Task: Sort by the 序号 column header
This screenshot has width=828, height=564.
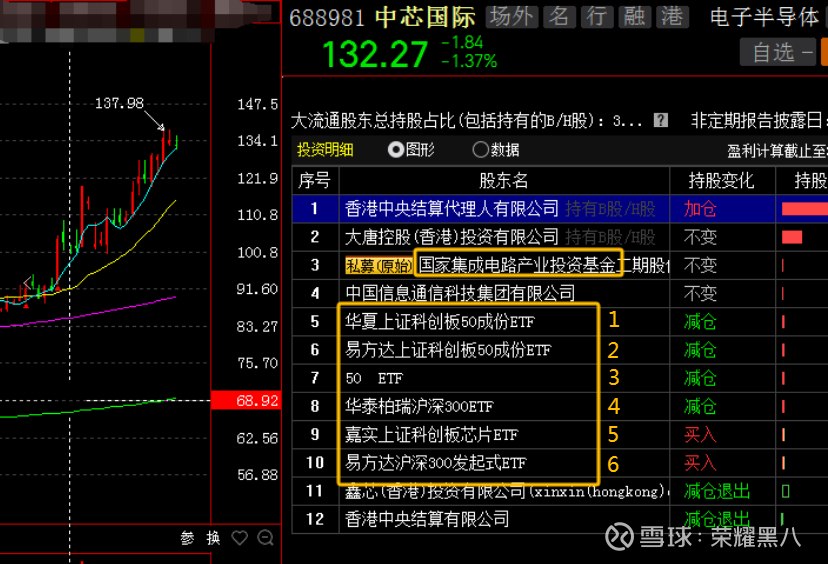Action: pos(315,181)
